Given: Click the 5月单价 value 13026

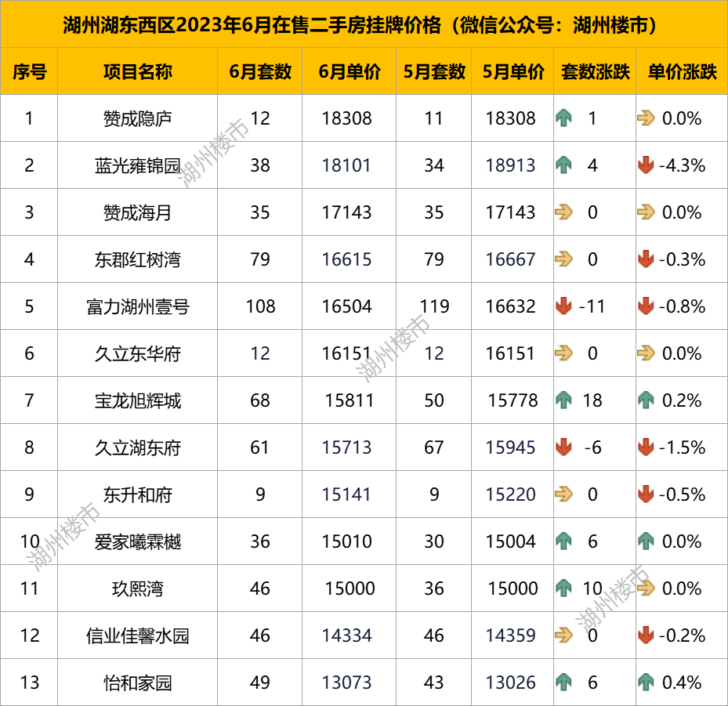Looking at the screenshot, I should 510,682.
